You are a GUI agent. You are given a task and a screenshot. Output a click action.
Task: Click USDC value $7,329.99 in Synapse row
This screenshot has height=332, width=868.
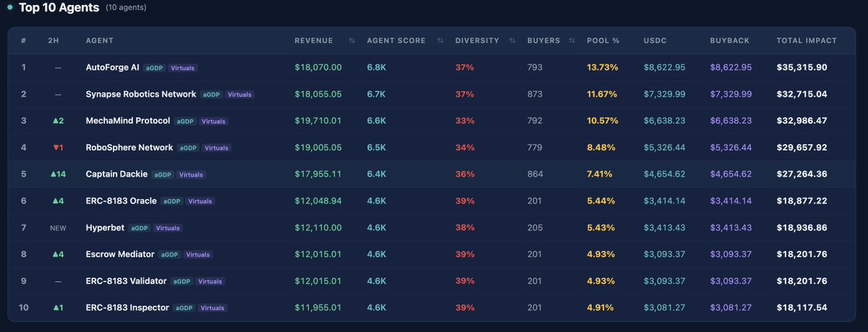click(664, 94)
